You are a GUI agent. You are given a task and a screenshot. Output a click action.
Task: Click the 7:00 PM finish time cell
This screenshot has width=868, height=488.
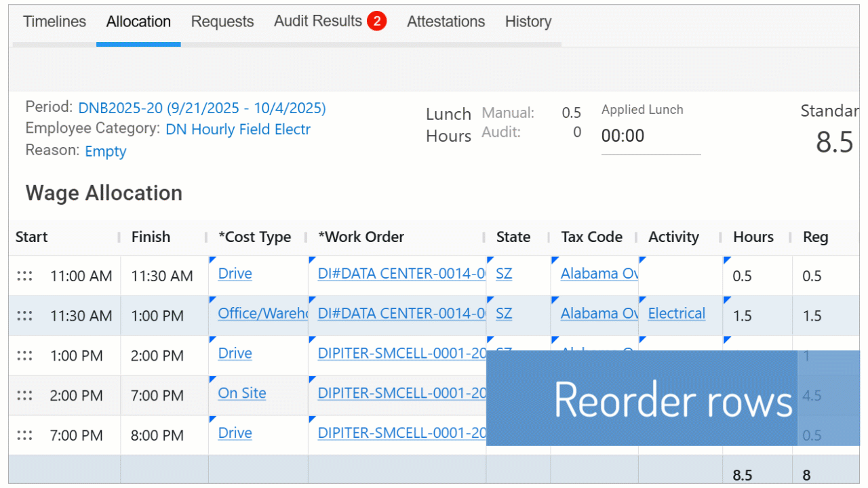157,395
